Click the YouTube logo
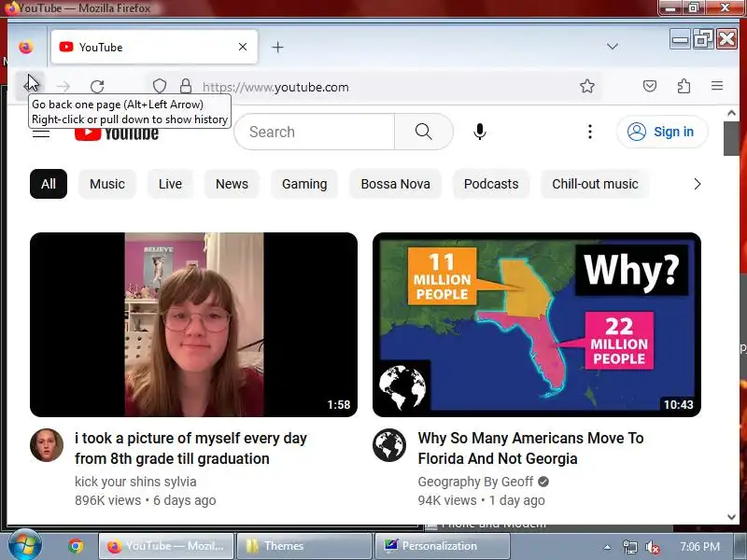 tap(117, 133)
